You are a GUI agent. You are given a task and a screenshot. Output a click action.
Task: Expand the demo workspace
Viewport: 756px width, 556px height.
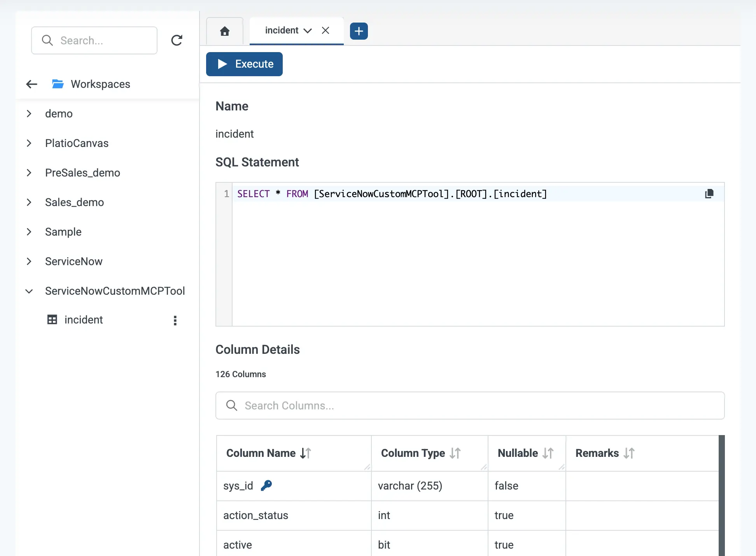(29, 114)
